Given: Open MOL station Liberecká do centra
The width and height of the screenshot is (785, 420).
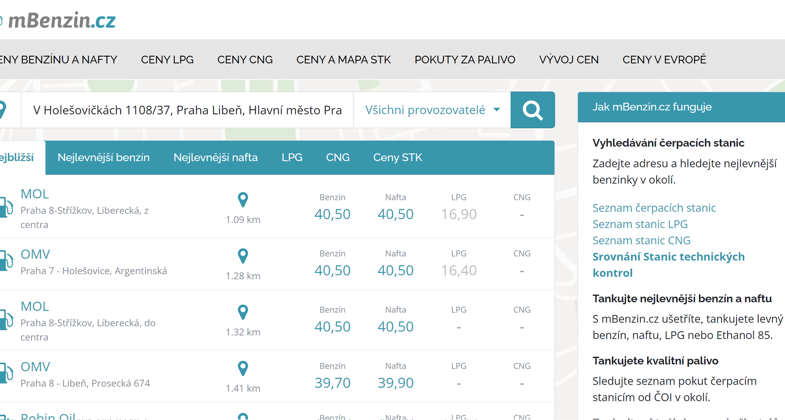Looking at the screenshot, I should [35, 306].
